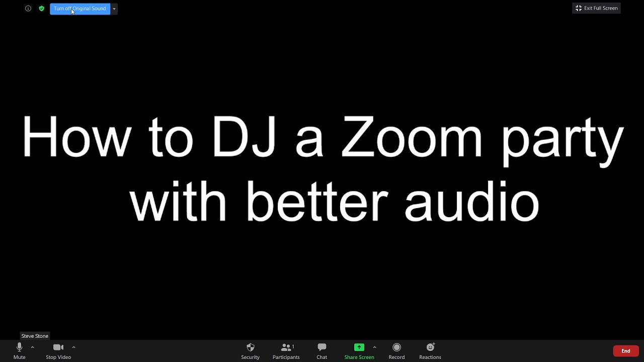Open the Security shield menu
Viewport: 644px width, 362px height.
point(250,351)
